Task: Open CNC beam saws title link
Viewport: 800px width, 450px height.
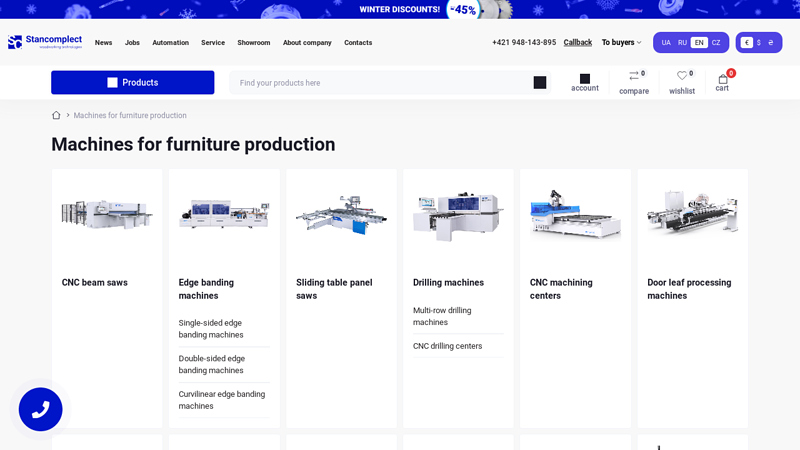Action: point(94,282)
